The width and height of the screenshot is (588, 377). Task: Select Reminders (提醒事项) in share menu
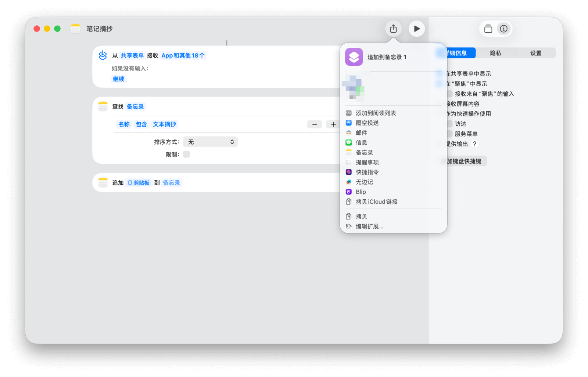coord(367,162)
